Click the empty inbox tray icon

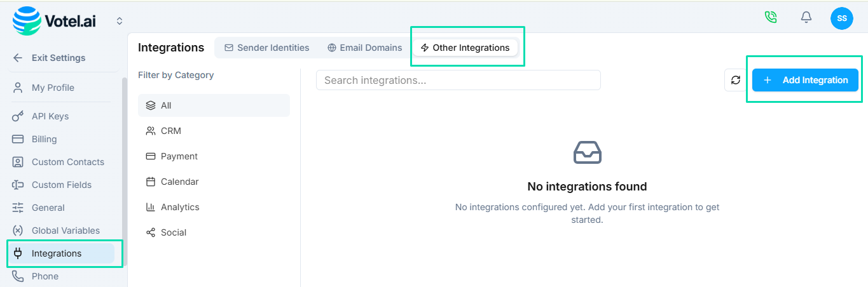pos(588,152)
